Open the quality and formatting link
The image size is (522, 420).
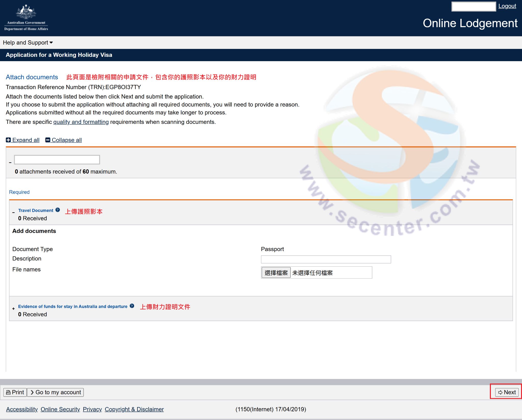(x=81, y=122)
